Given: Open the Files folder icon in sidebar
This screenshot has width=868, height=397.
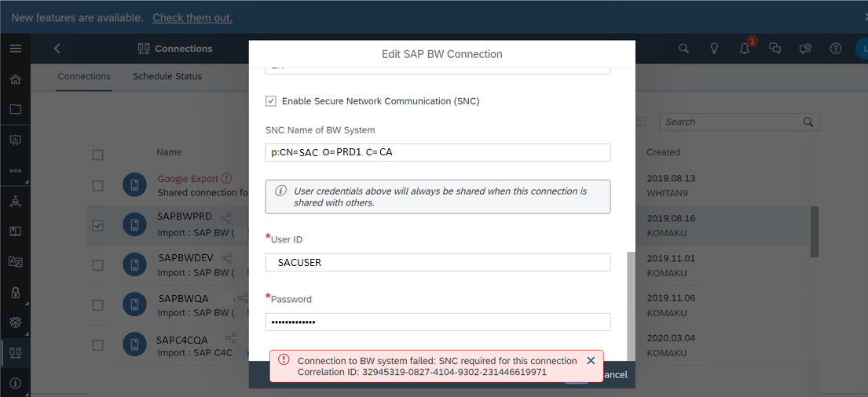Looking at the screenshot, I should point(16,109).
